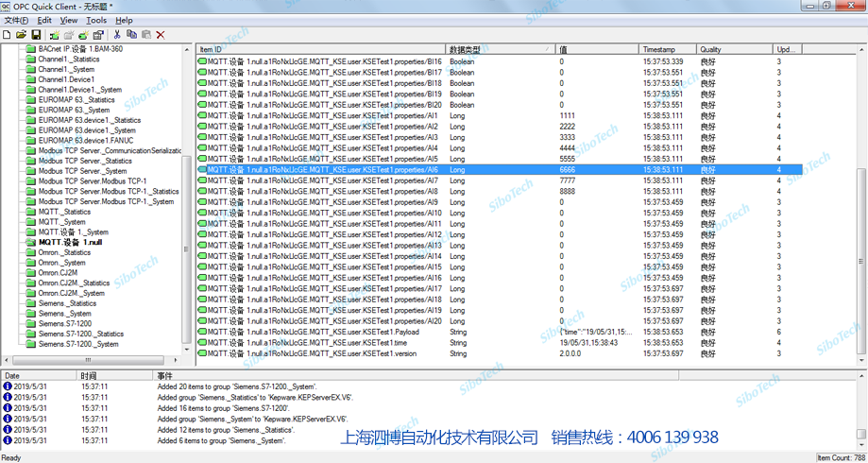The height and width of the screenshot is (463, 868).
Task: Click the value 4444 in AI4 row
Action: click(x=568, y=148)
